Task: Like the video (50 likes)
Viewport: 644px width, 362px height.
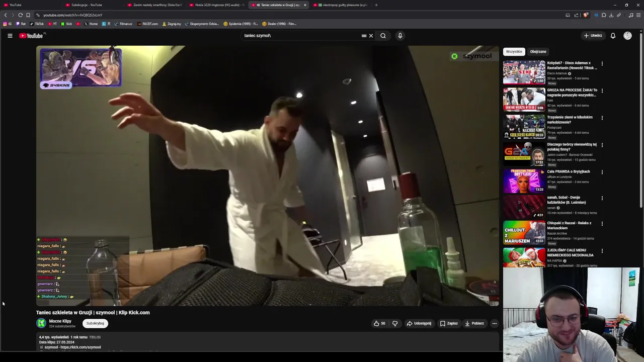Action: tap(379, 323)
